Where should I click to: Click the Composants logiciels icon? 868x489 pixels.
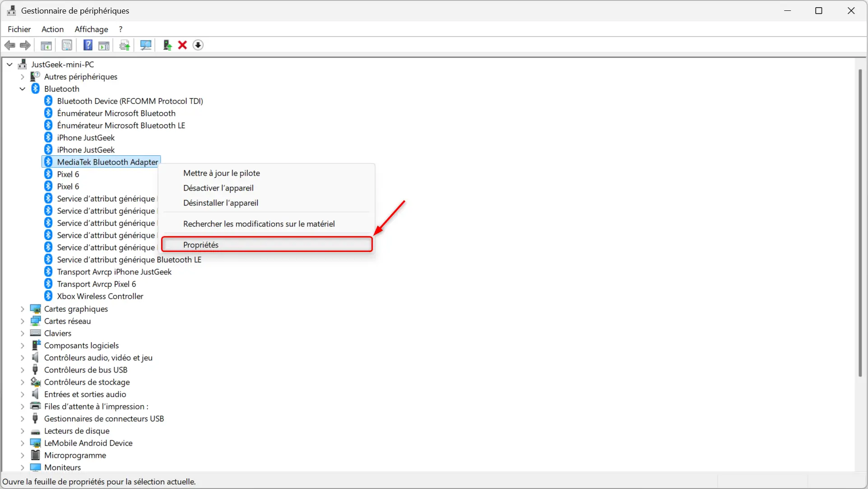point(35,345)
